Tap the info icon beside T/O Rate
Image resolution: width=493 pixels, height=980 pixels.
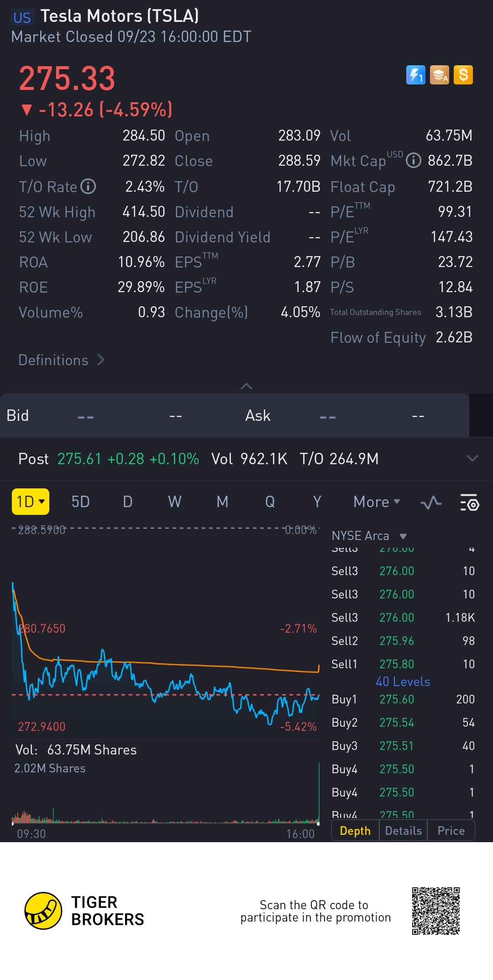[x=88, y=186]
